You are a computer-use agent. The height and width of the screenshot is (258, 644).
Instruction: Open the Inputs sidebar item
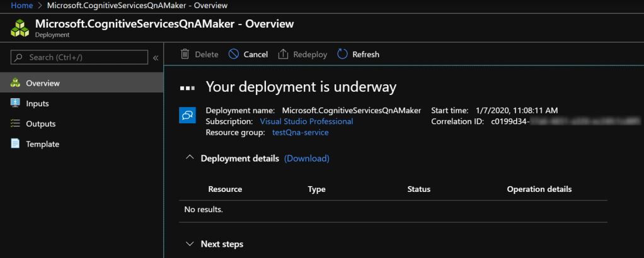click(x=37, y=103)
